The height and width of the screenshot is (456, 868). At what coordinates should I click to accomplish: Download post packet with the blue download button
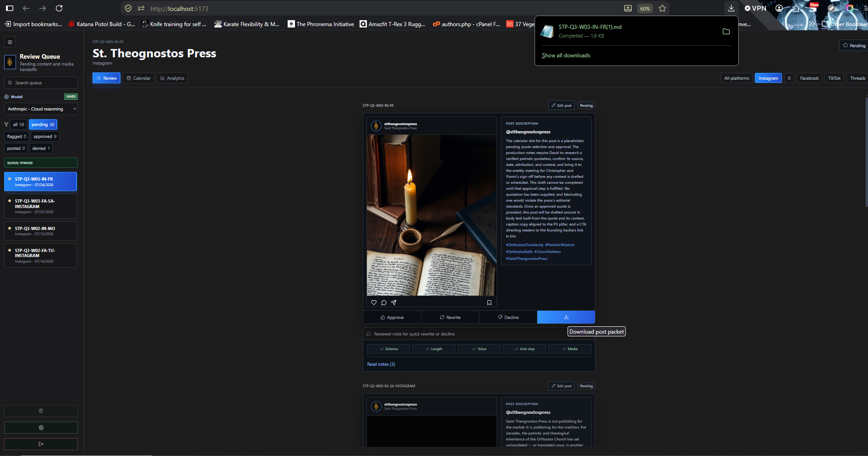(x=566, y=317)
